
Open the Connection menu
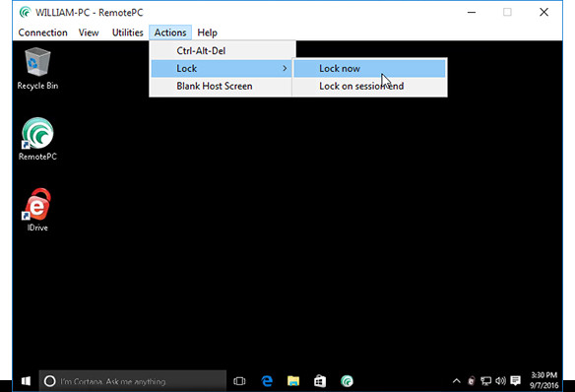pos(43,33)
